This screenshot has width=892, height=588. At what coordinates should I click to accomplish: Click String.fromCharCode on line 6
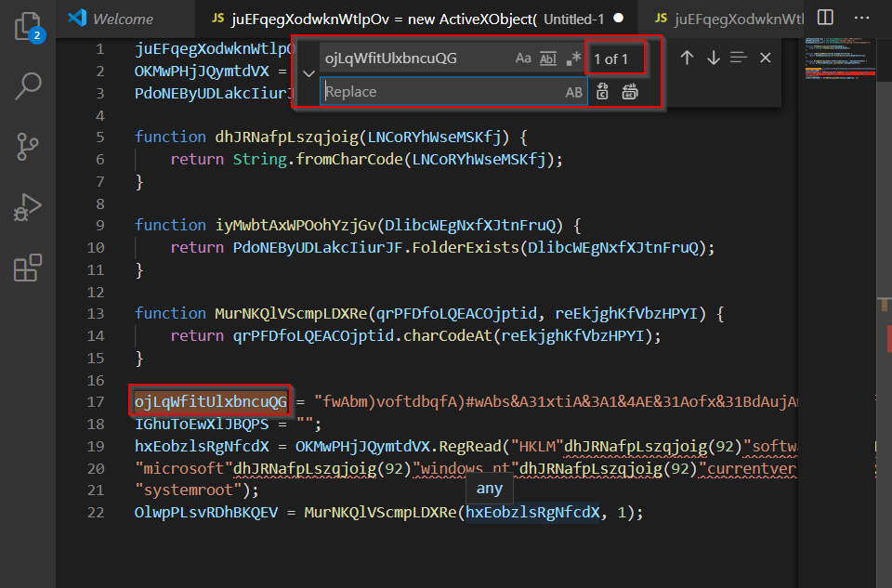318,159
